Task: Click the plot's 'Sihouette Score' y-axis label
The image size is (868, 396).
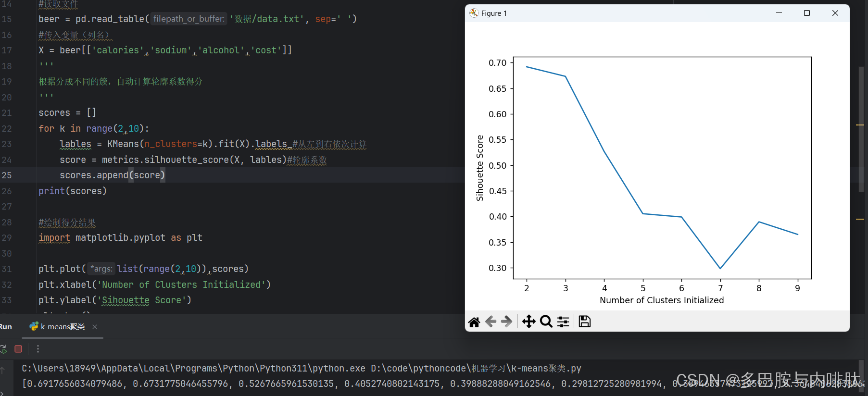Action: 479,168
